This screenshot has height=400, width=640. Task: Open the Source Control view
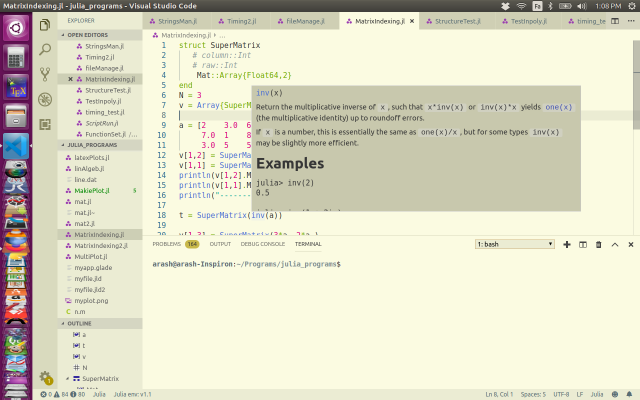click(x=45, y=74)
